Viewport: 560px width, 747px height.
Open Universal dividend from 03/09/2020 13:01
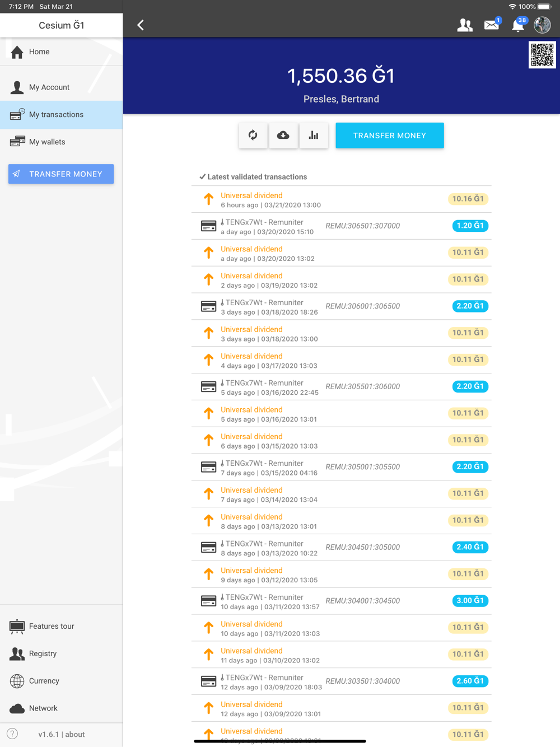tap(342, 709)
